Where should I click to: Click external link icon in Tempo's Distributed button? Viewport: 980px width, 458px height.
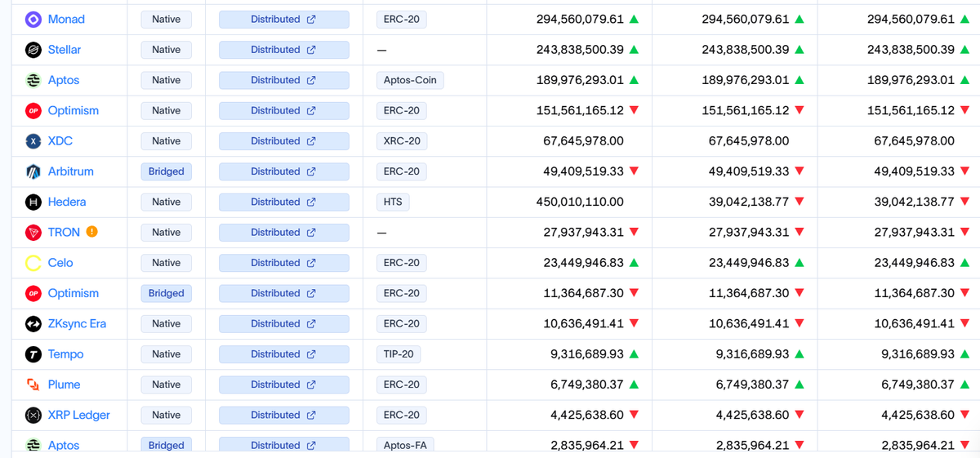tap(311, 354)
